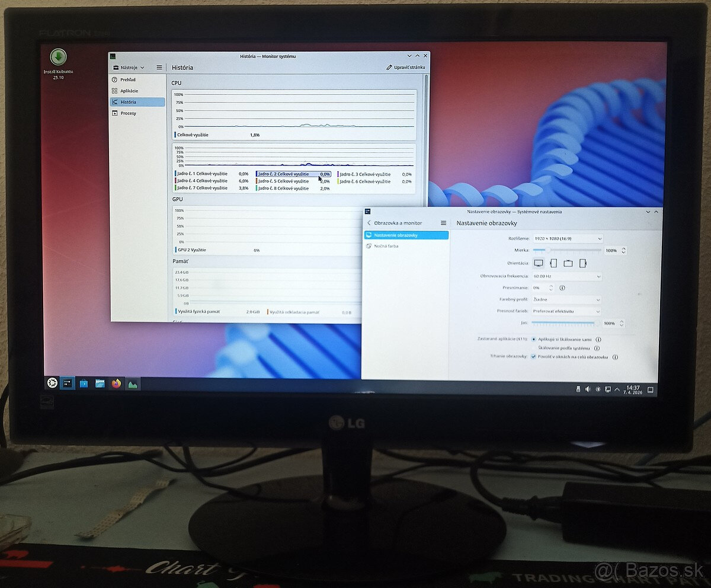Open the Dolphin file manager from the taskbar
The image size is (711, 588).
[x=100, y=384]
